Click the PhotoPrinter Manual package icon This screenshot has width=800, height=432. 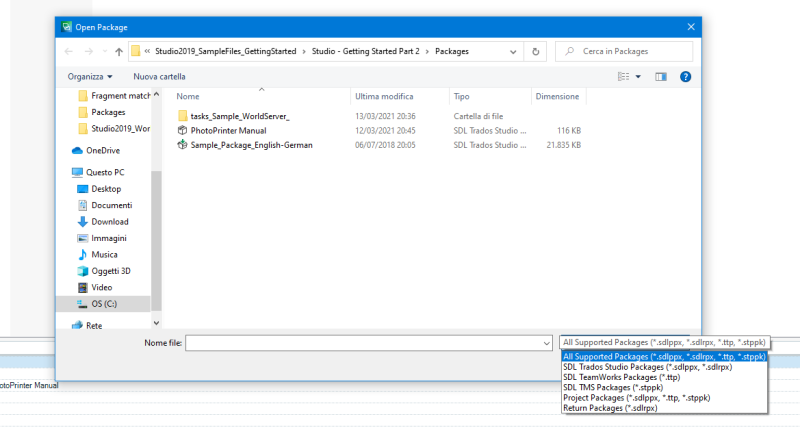click(x=182, y=131)
